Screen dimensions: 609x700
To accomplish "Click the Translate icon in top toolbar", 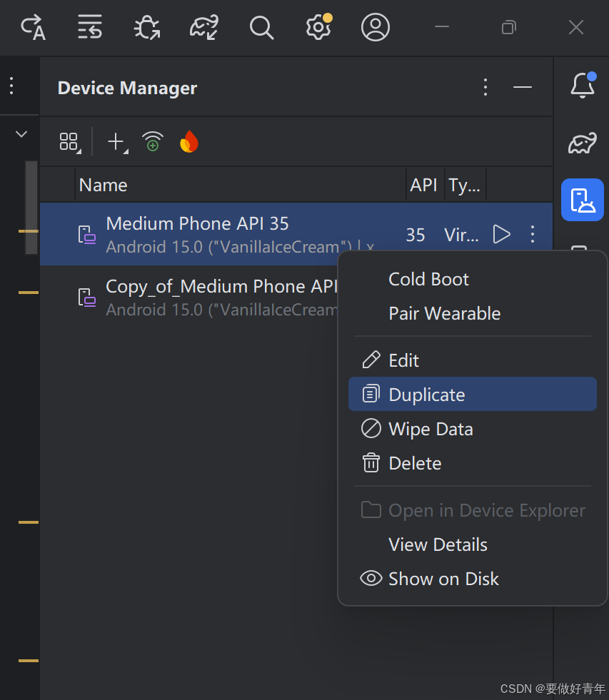I will [33, 28].
